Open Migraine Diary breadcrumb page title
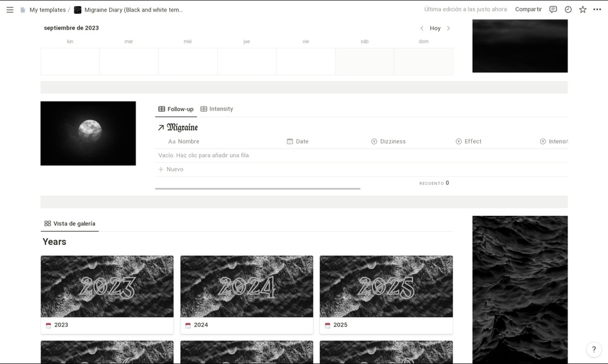This screenshot has height=364, width=608. click(133, 10)
